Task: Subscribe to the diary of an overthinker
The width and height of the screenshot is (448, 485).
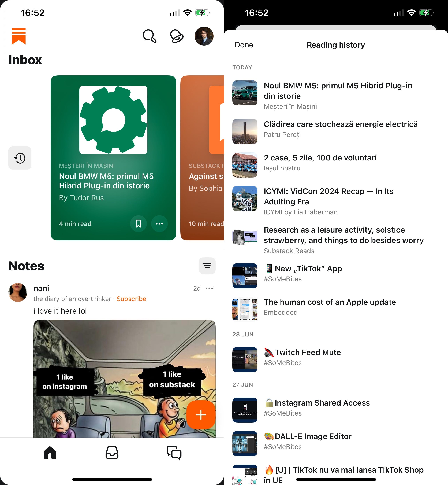Action: click(131, 299)
